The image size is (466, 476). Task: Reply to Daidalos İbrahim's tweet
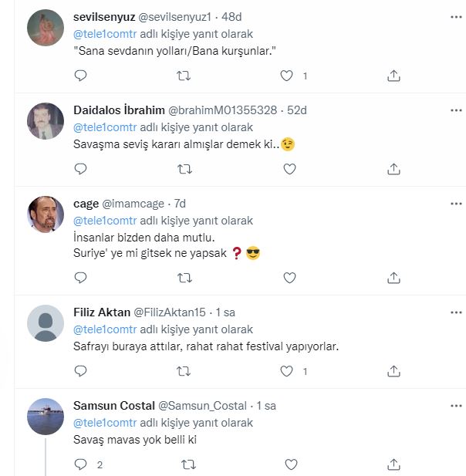pos(80,168)
